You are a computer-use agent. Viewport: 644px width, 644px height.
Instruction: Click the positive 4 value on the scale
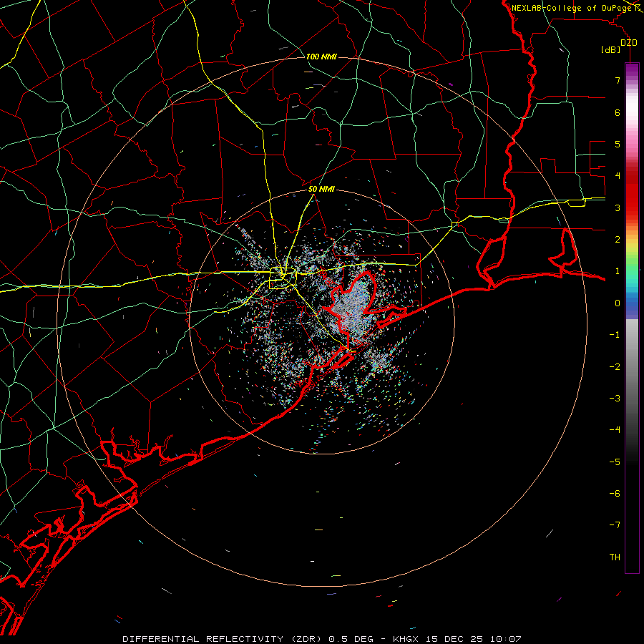[618, 176]
